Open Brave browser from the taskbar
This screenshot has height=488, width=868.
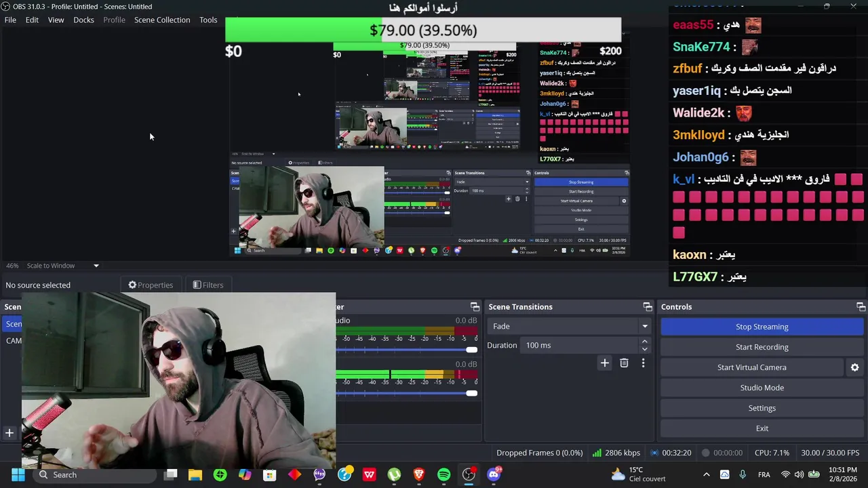coord(419,475)
